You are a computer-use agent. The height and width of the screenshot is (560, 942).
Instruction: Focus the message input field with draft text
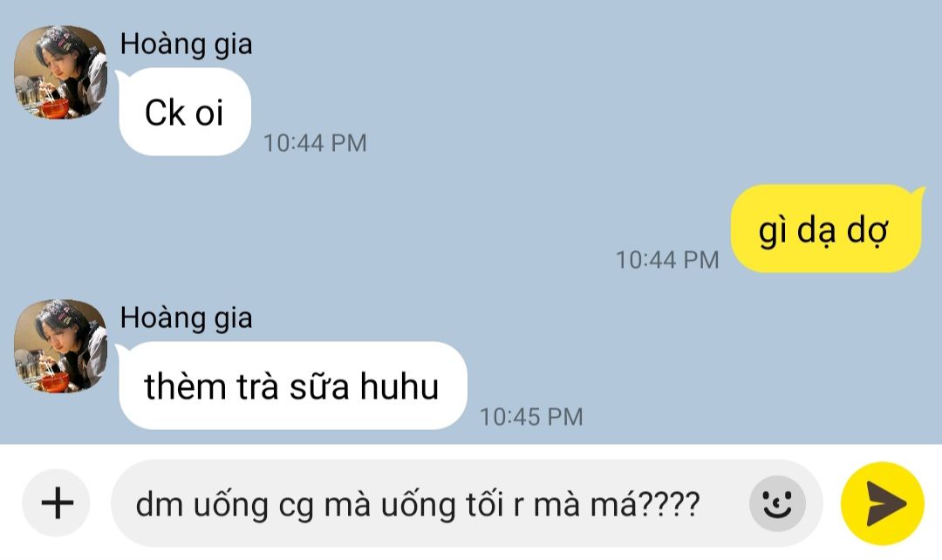pos(466,503)
